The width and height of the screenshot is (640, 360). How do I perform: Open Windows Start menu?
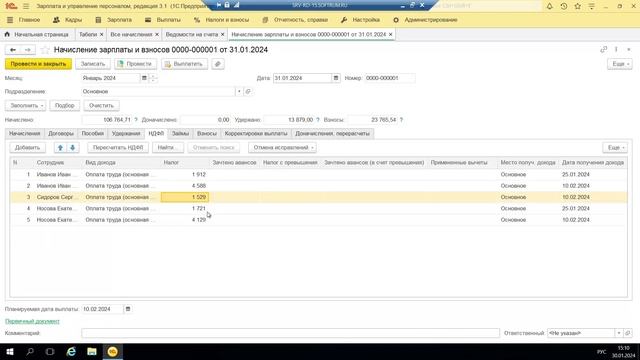10,351
